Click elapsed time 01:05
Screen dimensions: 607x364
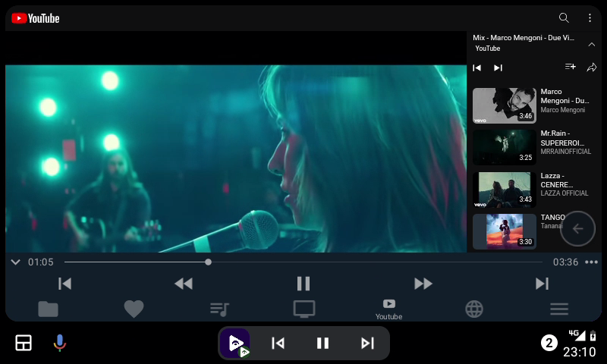click(41, 262)
